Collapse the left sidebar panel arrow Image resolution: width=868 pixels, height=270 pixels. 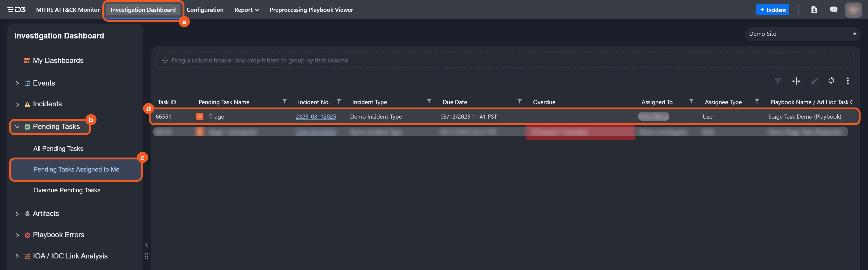[x=146, y=245]
